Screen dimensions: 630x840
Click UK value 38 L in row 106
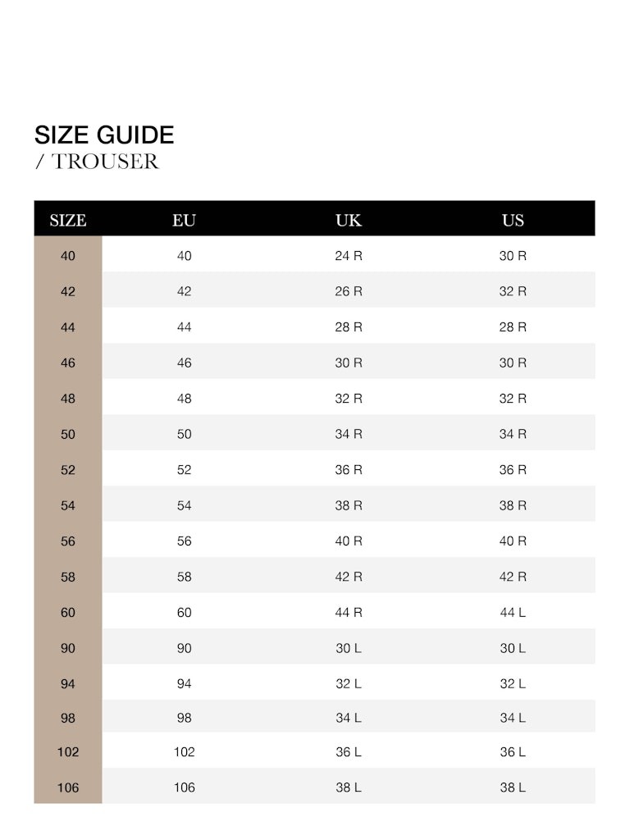pos(349,787)
